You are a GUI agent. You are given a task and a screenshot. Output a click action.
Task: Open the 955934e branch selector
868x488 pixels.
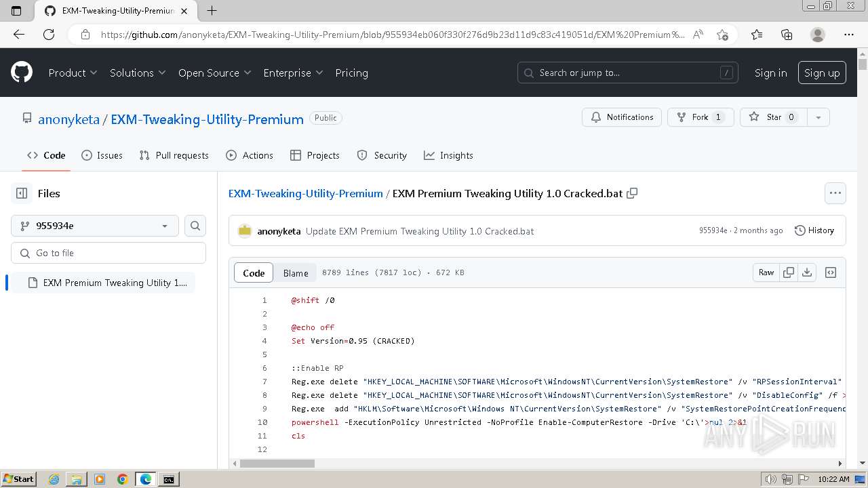tap(95, 226)
